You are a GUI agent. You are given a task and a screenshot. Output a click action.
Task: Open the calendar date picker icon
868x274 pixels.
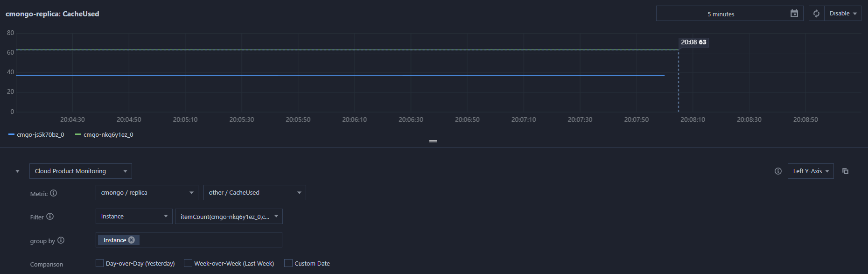coord(794,14)
